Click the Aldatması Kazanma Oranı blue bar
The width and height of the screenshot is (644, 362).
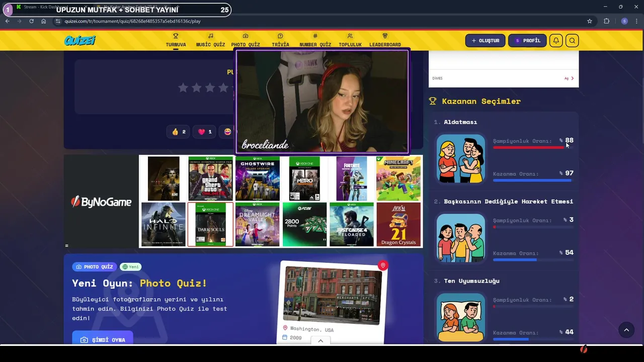coord(533,180)
